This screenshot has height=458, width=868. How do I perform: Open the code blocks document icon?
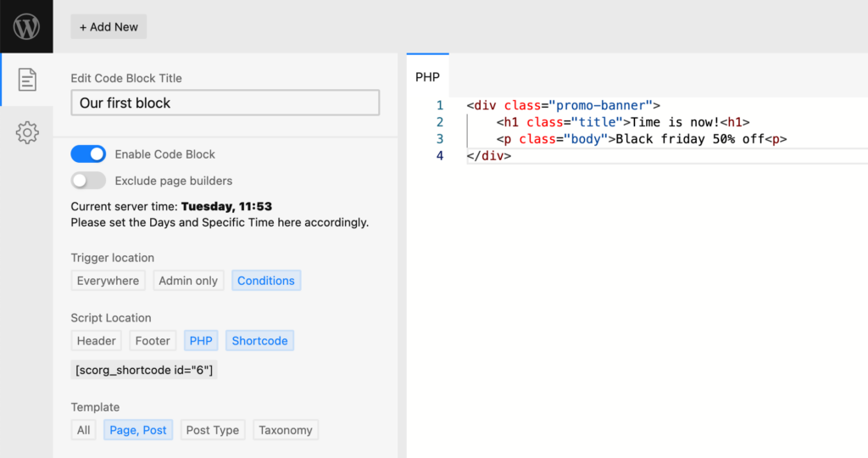(27, 80)
